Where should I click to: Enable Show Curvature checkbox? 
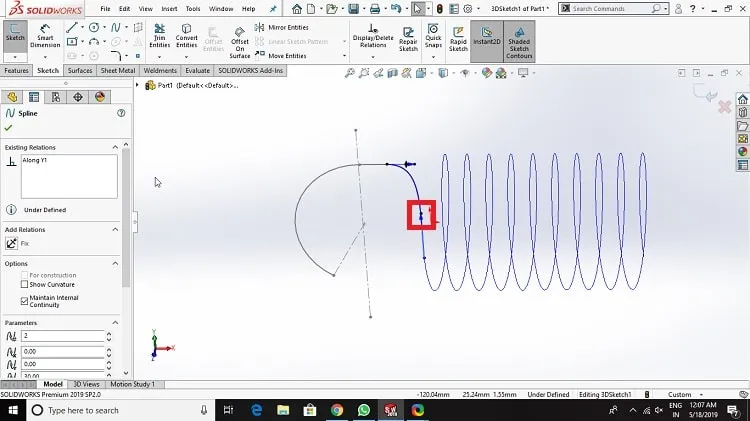pyautogui.click(x=24, y=284)
